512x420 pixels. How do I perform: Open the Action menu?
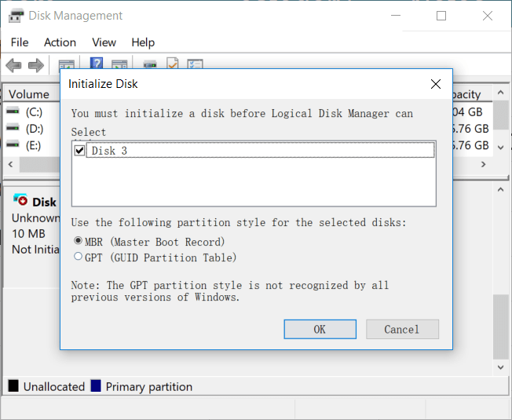(x=60, y=42)
